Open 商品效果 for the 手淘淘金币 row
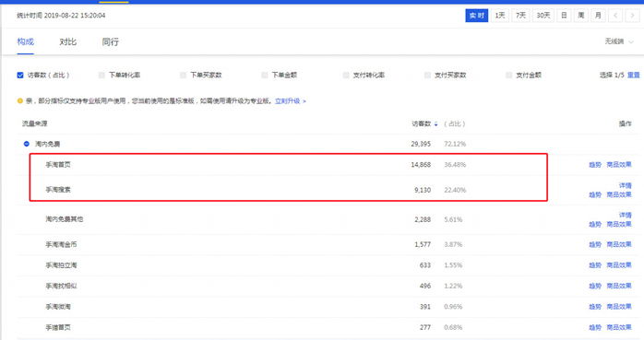 [x=619, y=244]
